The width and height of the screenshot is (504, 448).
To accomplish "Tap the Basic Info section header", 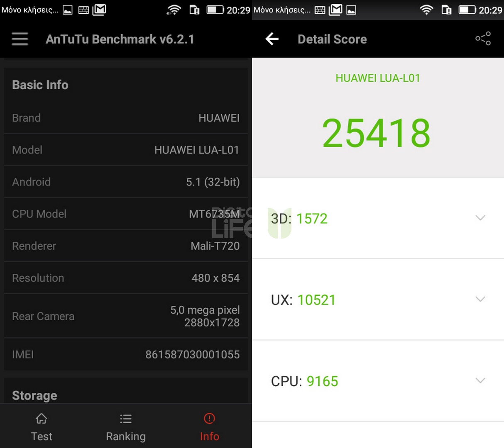I will click(40, 85).
